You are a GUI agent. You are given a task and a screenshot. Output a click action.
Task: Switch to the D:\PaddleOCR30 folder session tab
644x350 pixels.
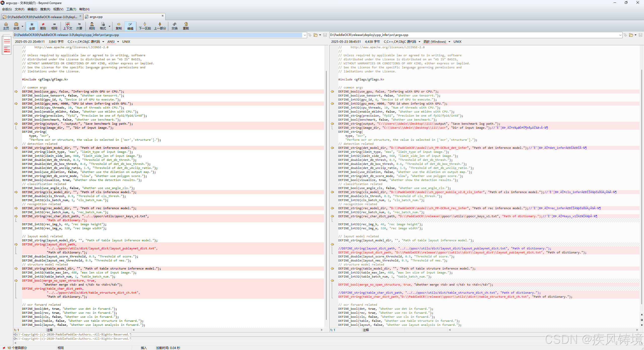coord(42,17)
